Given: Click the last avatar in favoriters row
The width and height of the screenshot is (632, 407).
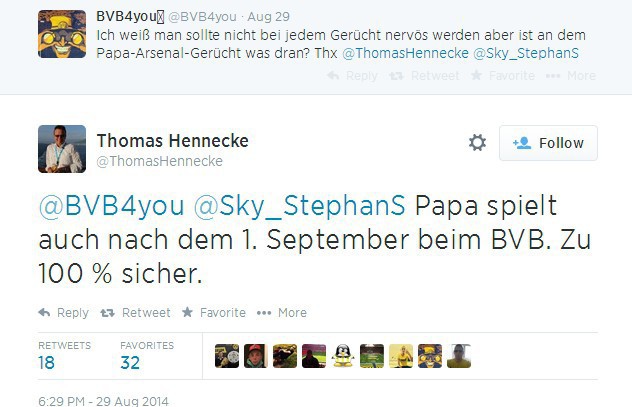Looking at the screenshot, I should [459, 356].
